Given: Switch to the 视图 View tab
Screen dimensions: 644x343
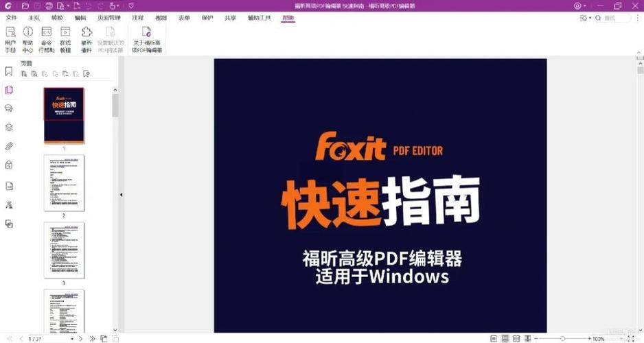Looking at the screenshot, I should click(161, 18).
